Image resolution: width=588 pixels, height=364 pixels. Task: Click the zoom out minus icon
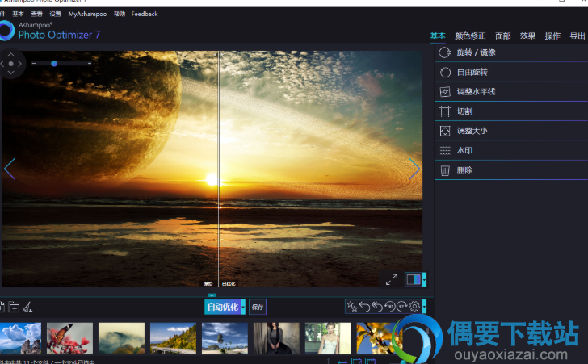[x=34, y=64]
